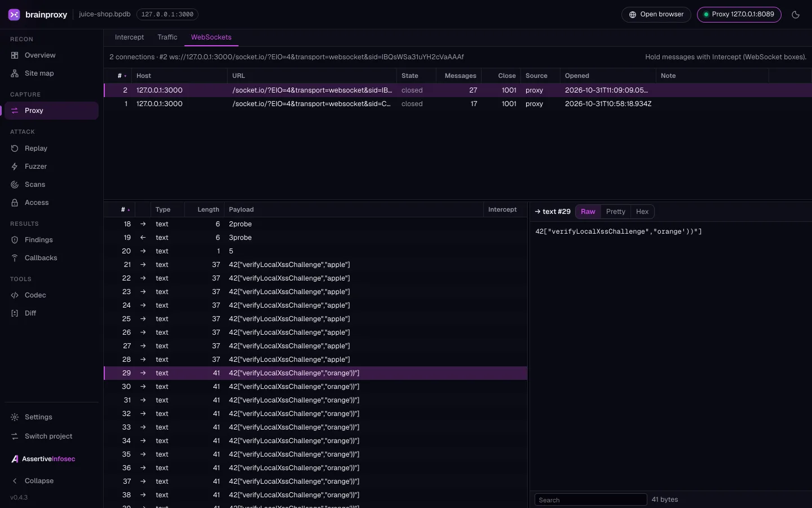This screenshot has height=508, width=812.
Task: Select message 19 with payload 3probe
Action: [315, 238]
